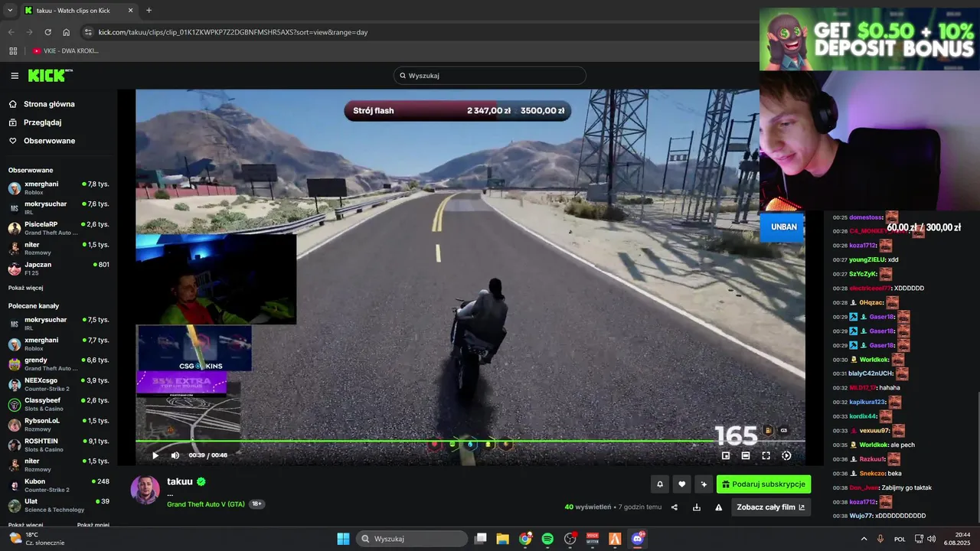
Task: Open Spotify from the taskbar
Action: (547, 539)
